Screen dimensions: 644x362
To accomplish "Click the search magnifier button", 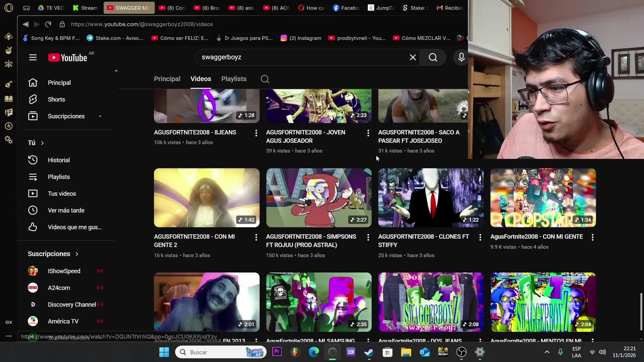I will pos(433,57).
